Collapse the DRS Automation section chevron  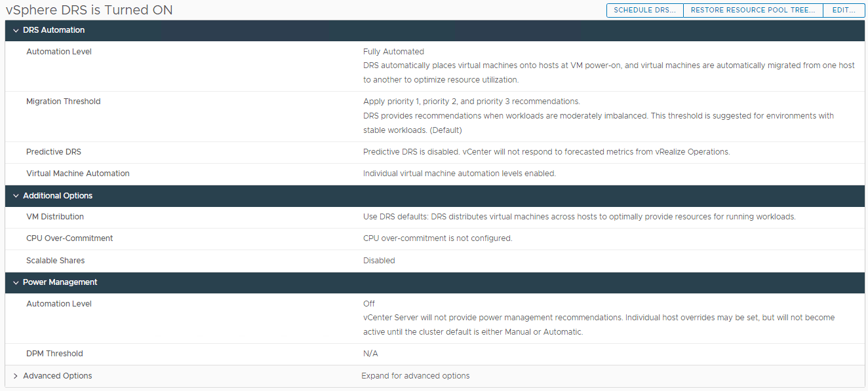(x=16, y=30)
